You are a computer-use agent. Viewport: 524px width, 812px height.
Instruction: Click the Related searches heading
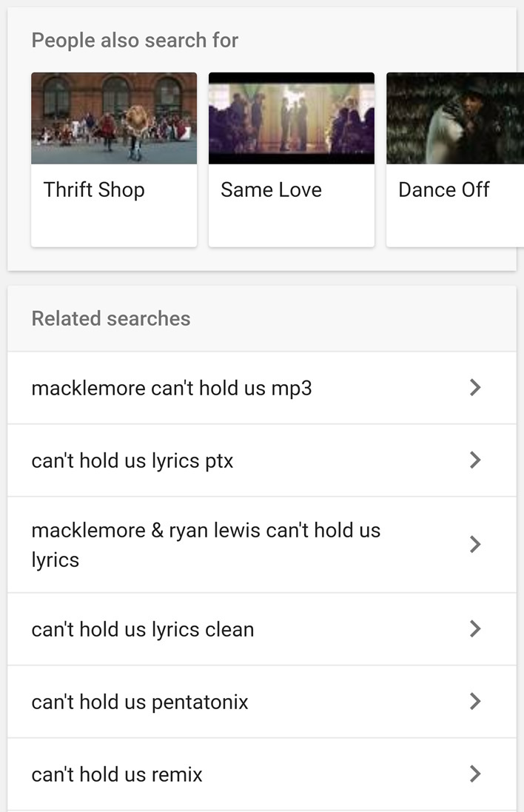click(x=111, y=318)
